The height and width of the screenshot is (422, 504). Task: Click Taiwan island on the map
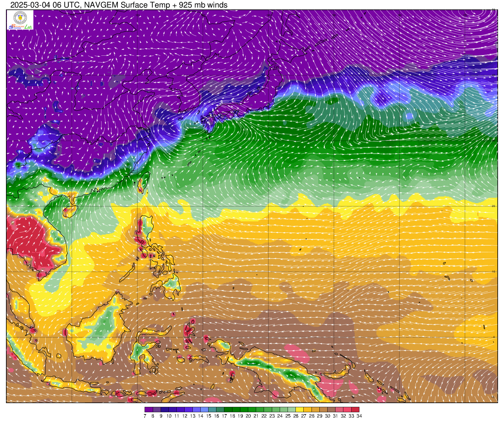click(144, 183)
